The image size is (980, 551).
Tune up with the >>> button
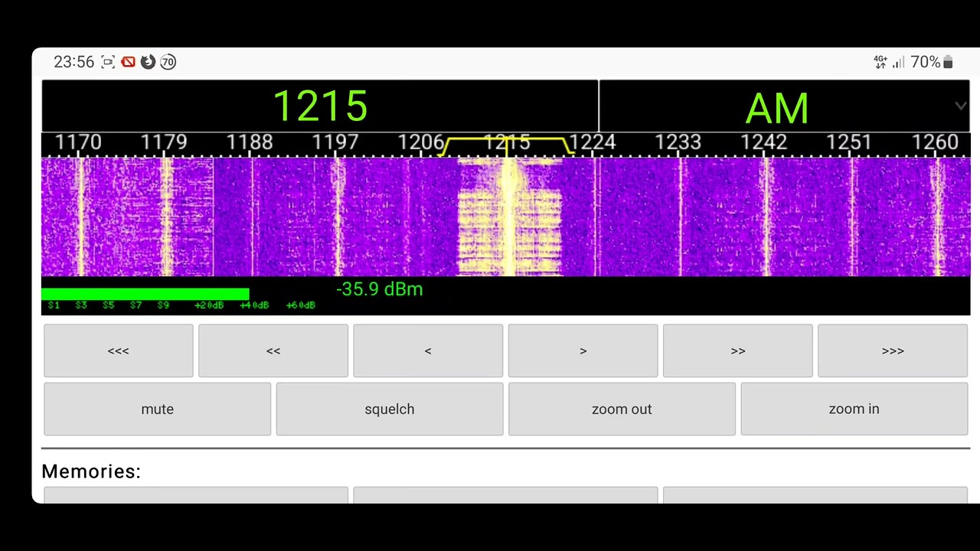pyautogui.click(x=893, y=350)
